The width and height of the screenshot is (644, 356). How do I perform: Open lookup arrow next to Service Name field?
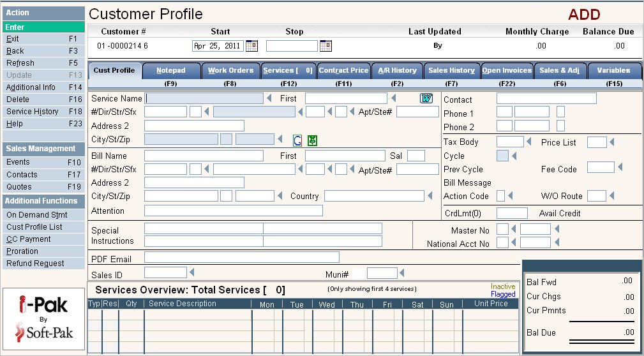click(x=269, y=98)
